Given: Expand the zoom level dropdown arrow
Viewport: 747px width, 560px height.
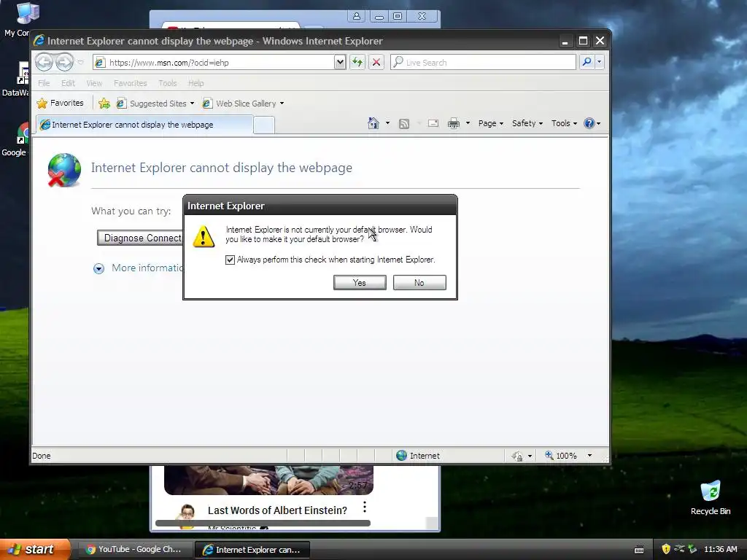Looking at the screenshot, I should point(589,456).
